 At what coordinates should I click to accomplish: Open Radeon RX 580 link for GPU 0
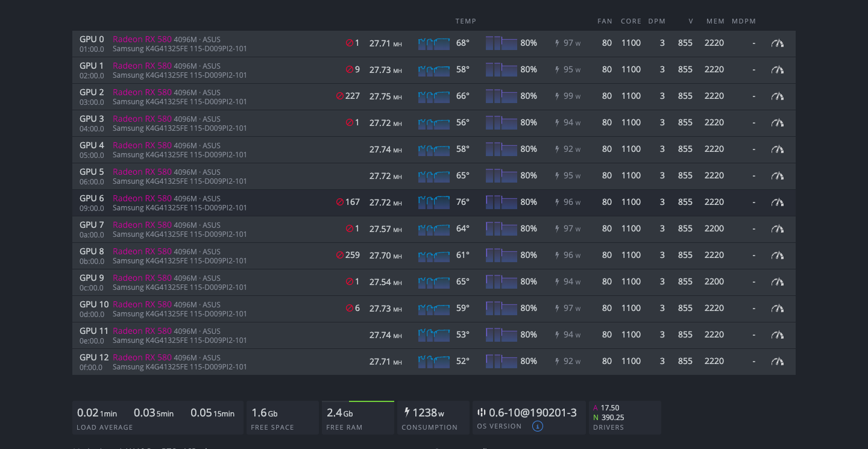(x=142, y=39)
